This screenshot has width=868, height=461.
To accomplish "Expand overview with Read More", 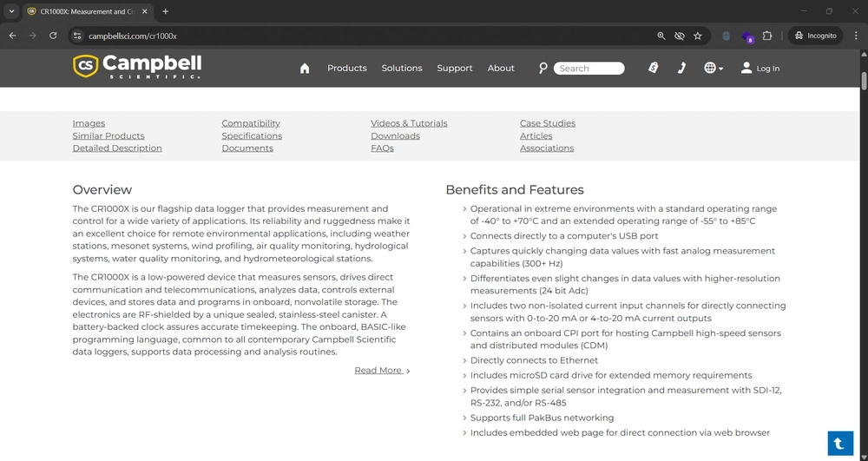I will (382, 370).
